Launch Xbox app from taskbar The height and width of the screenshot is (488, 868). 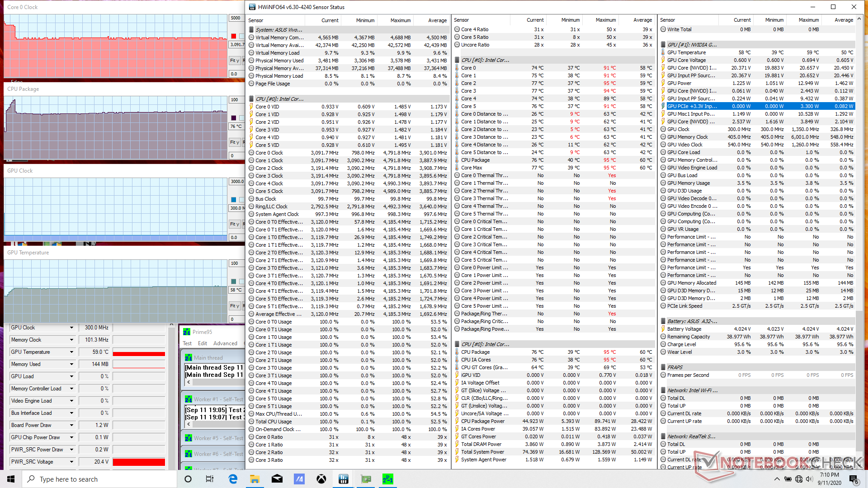(x=321, y=479)
